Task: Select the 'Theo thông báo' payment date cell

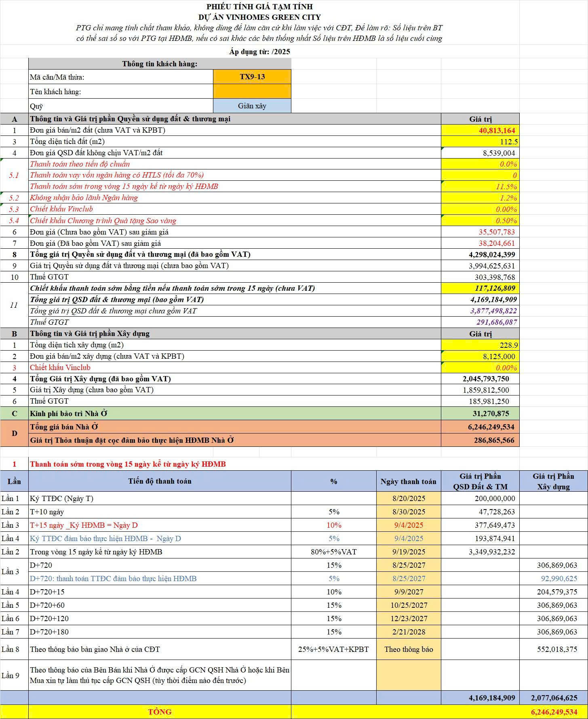Action: click(408, 649)
